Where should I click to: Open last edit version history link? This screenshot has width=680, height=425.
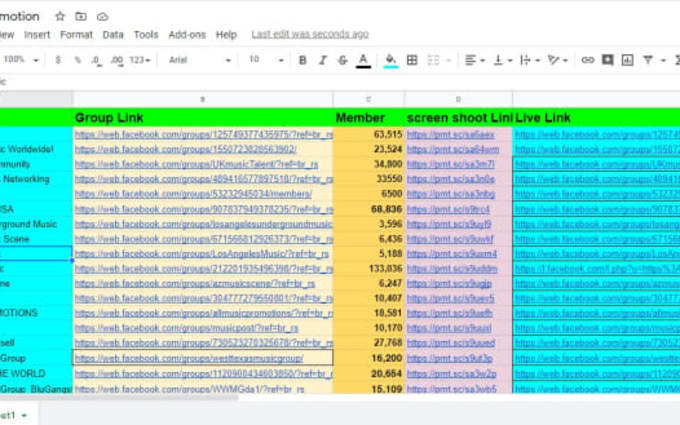tap(310, 34)
